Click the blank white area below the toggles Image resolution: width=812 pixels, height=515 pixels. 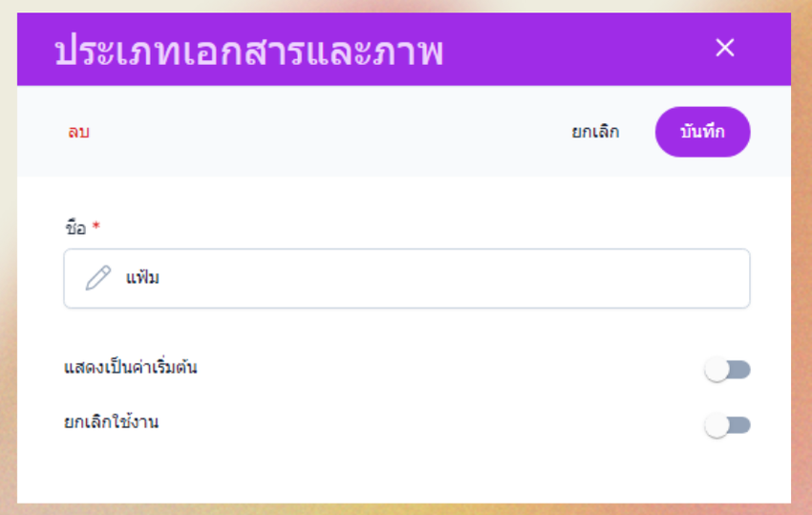coord(401,473)
